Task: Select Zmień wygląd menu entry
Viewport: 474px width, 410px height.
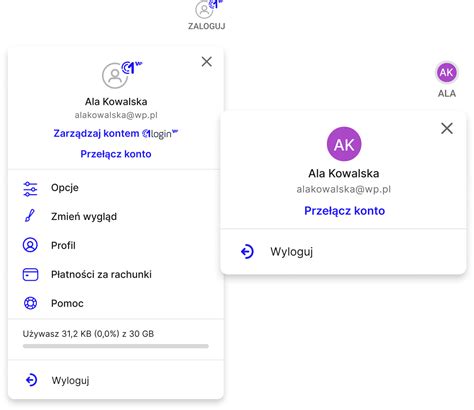Action: [x=116, y=216]
